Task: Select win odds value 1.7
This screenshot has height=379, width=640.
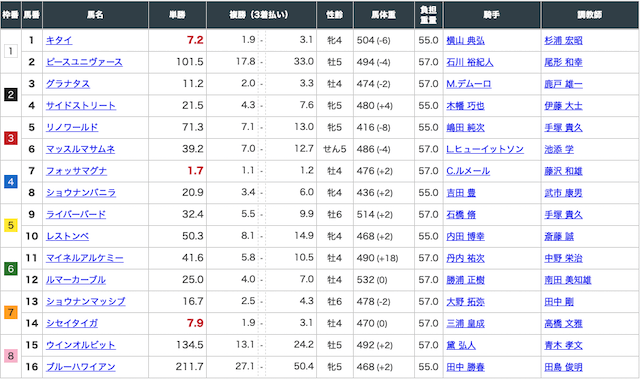Action: 195,171
